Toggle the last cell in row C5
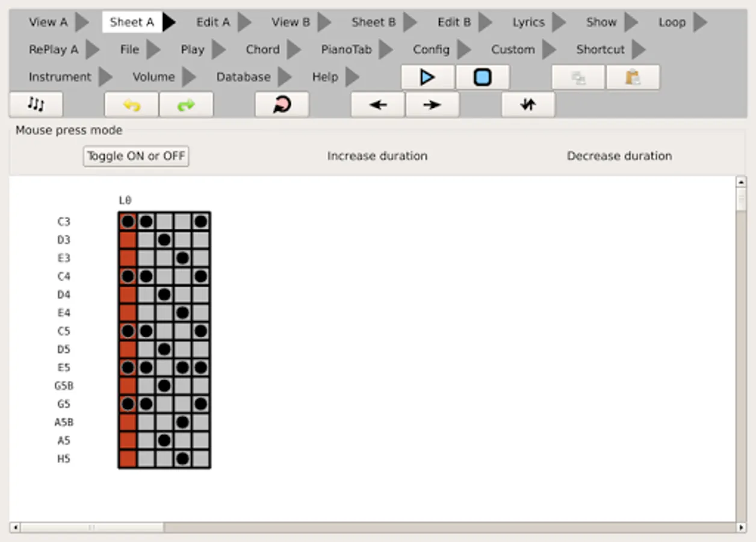The image size is (756, 542). click(200, 331)
